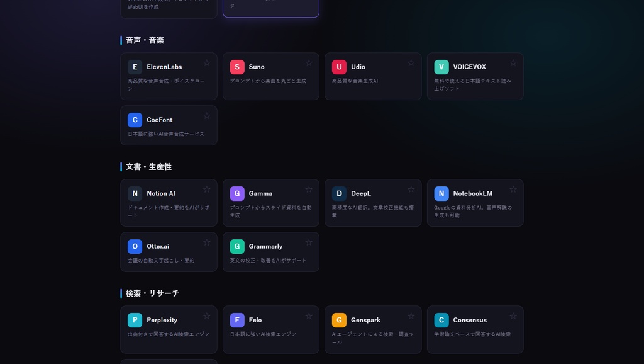Viewport: 644px width, 364px height.
Task: Click DeepL's description about AI翻訳
Action: [x=373, y=212]
